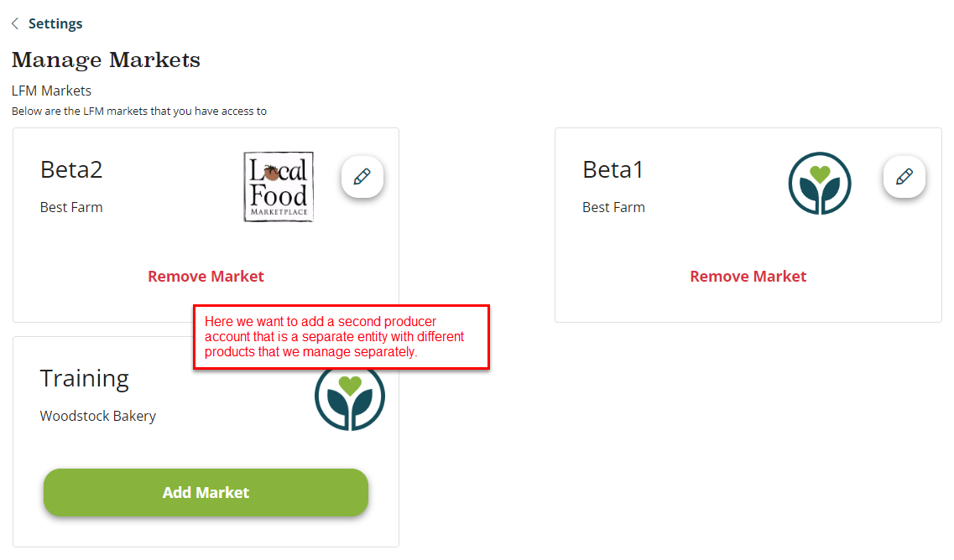954x560 pixels.
Task: Remove the Beta1 market
Action: (748, 276)
